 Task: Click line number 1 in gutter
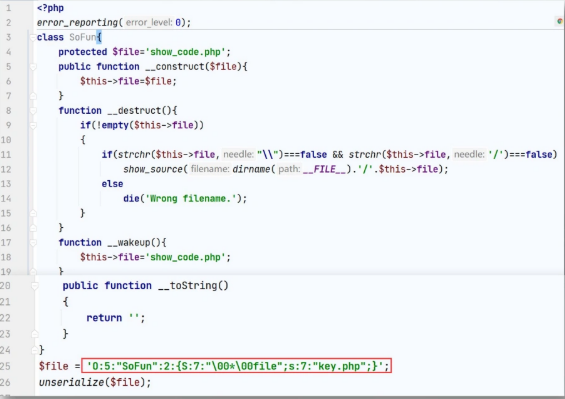[8, 8]
